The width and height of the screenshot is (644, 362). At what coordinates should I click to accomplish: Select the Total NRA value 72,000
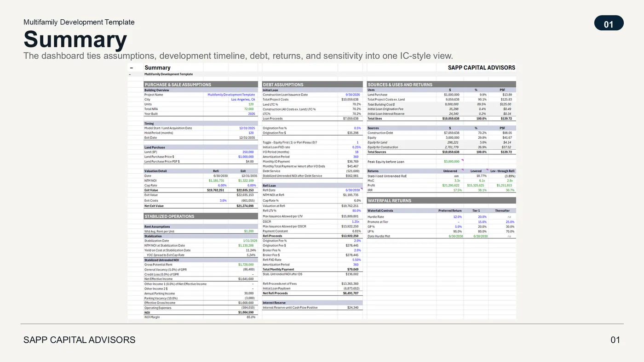coord(249,109)
